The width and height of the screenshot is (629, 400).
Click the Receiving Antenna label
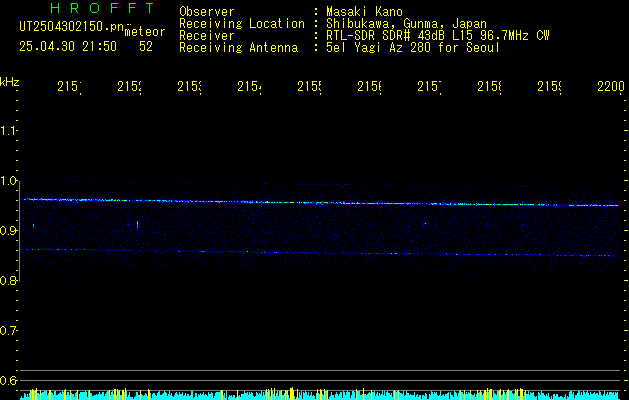(x=239, y=48)
